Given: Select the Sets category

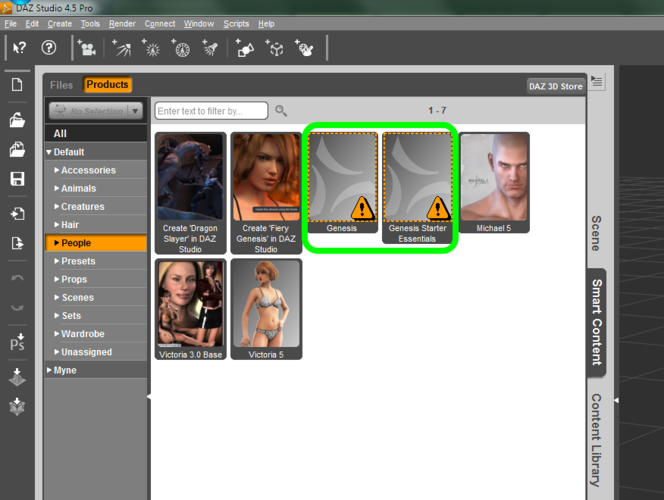Looking at the screenshot, I should pos(96,315).
